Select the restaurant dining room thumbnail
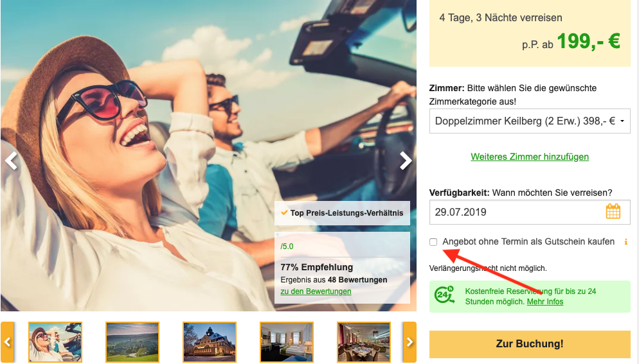The width and height of the screenshot is (639, 364). click(364, 342)
